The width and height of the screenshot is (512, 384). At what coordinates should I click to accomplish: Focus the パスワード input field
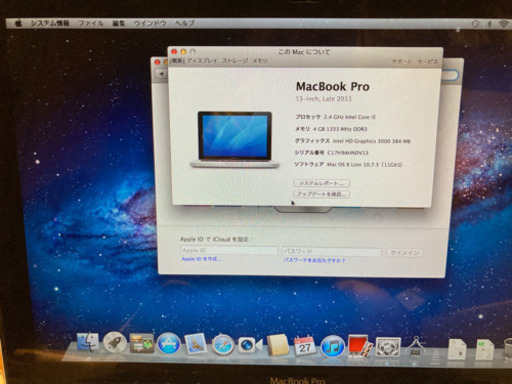coord(332,252)
